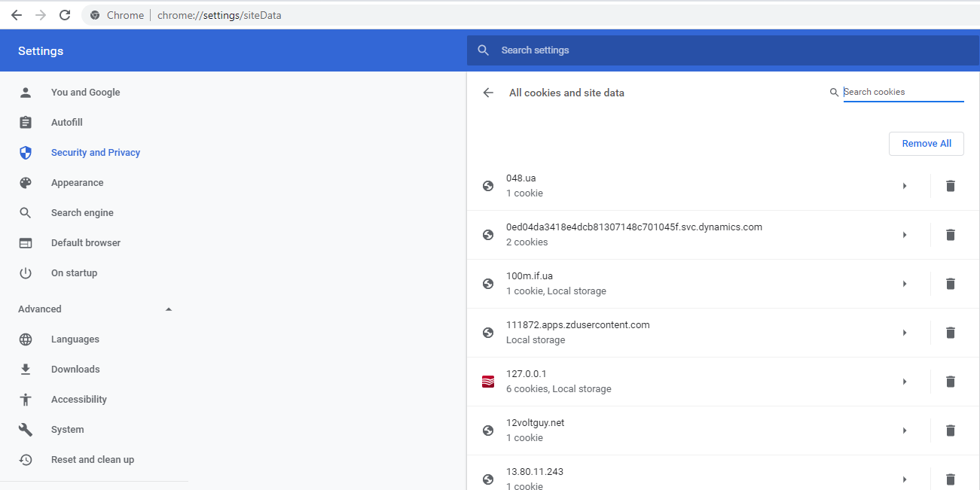Click the 100m.if.ua site name
Image resolution: width=980 pixels, height=490 pixels.
tap(530, 276)
